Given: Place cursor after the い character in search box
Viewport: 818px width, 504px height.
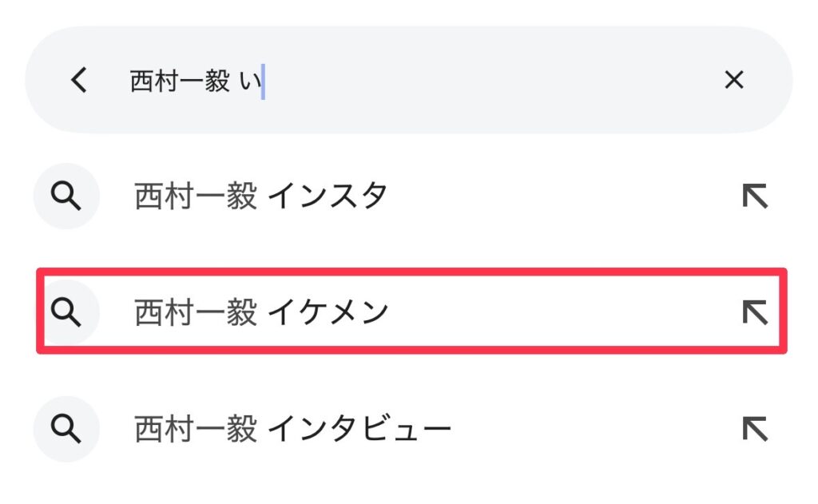Looking at the screenshot, I should 262,81.
